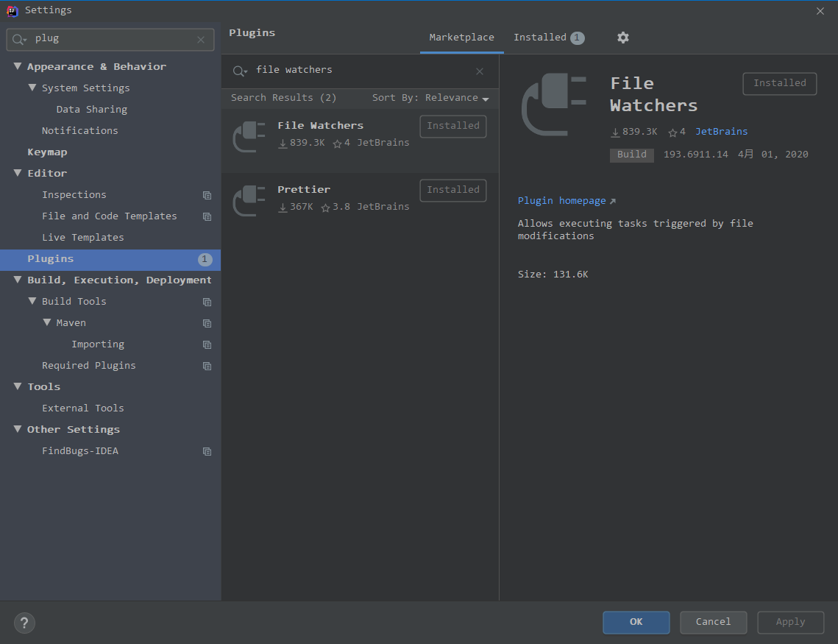Switch to the Marketplace tab
The width and height of the screenshot is (838, 644).
pos(462,38)
